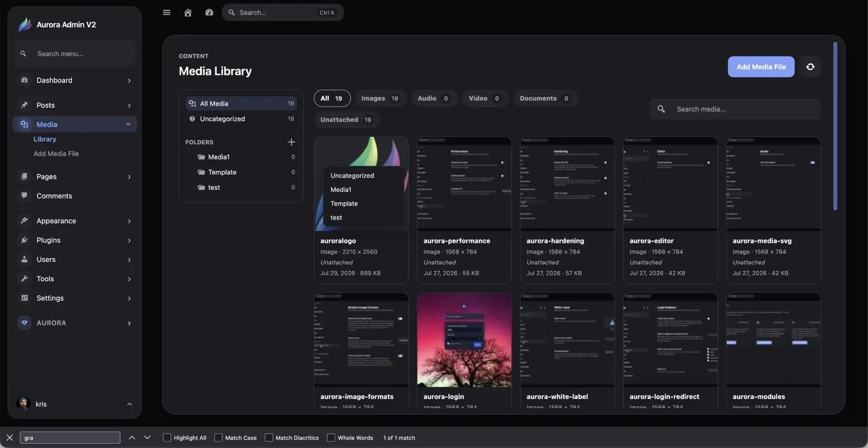Screen dimensions: 868x448
Task: Click the Pages sidebar icon
Action: point(25,177)
